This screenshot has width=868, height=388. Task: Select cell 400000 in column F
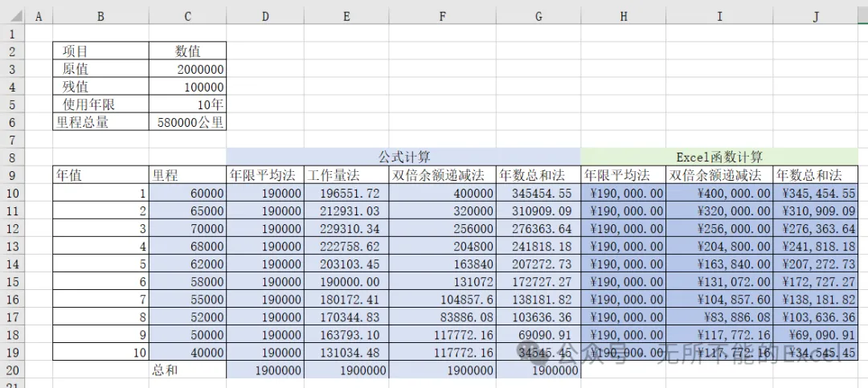442,193
